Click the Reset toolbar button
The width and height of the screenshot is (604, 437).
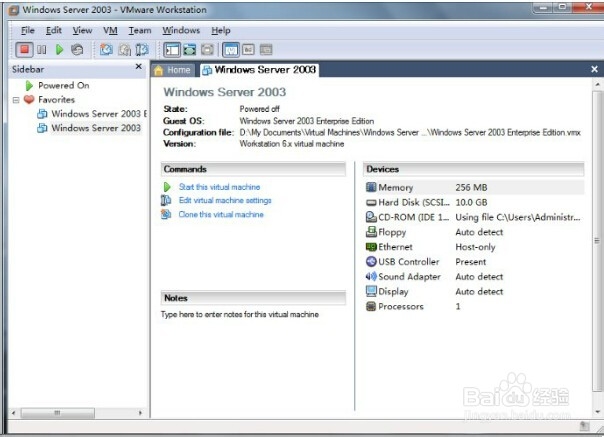pyautogui.click(x=77, y=50)
